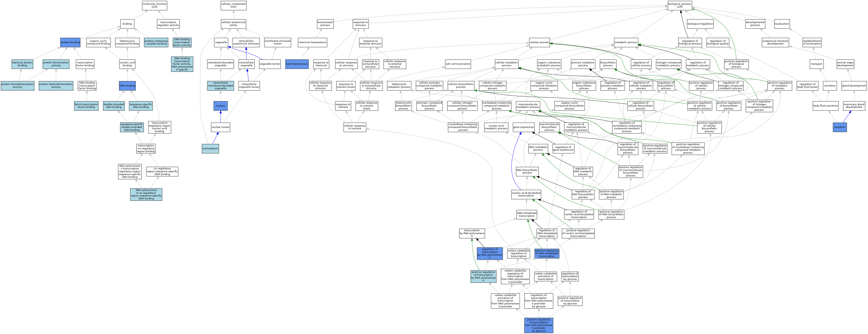Select 'heterocyclic compound binding' node
The image size is (868, 334).
[127, 42]
